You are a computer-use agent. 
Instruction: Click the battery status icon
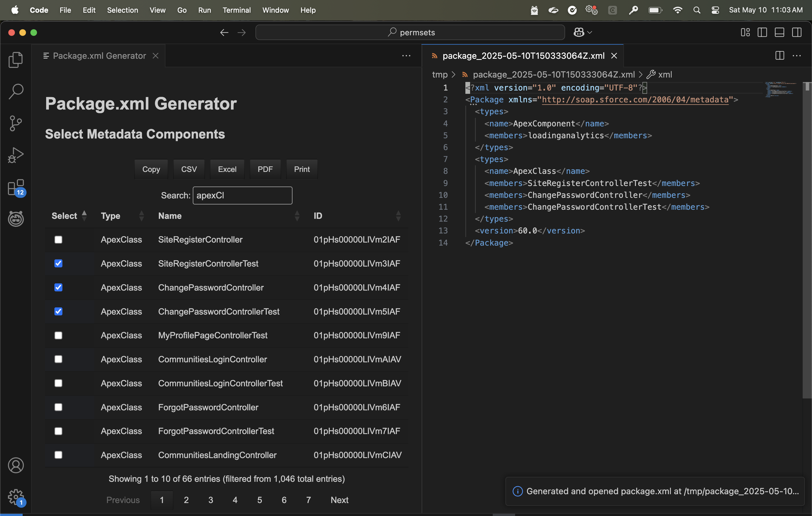655,10
